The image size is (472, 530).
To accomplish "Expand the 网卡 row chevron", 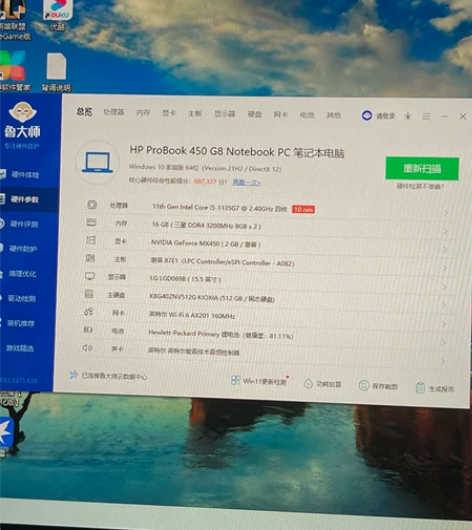I will tap(444, 324).
